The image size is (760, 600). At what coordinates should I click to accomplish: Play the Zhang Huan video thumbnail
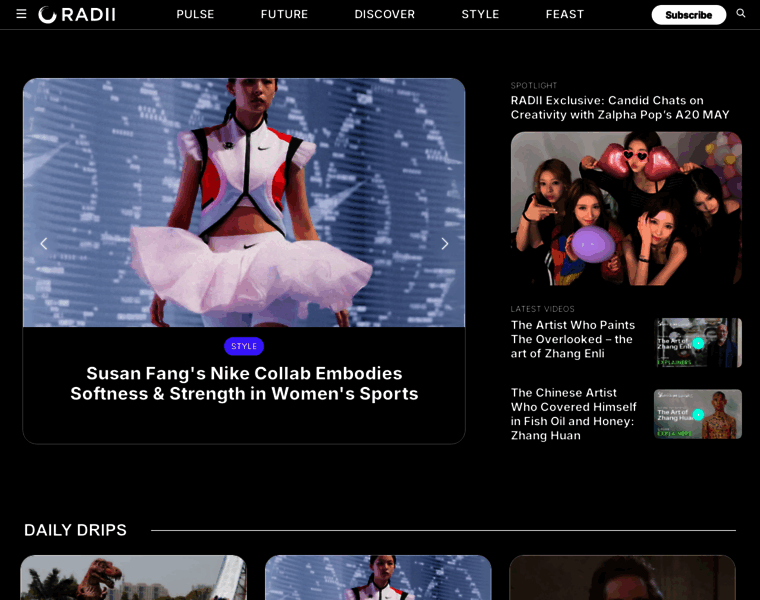(x=697, y=414)
